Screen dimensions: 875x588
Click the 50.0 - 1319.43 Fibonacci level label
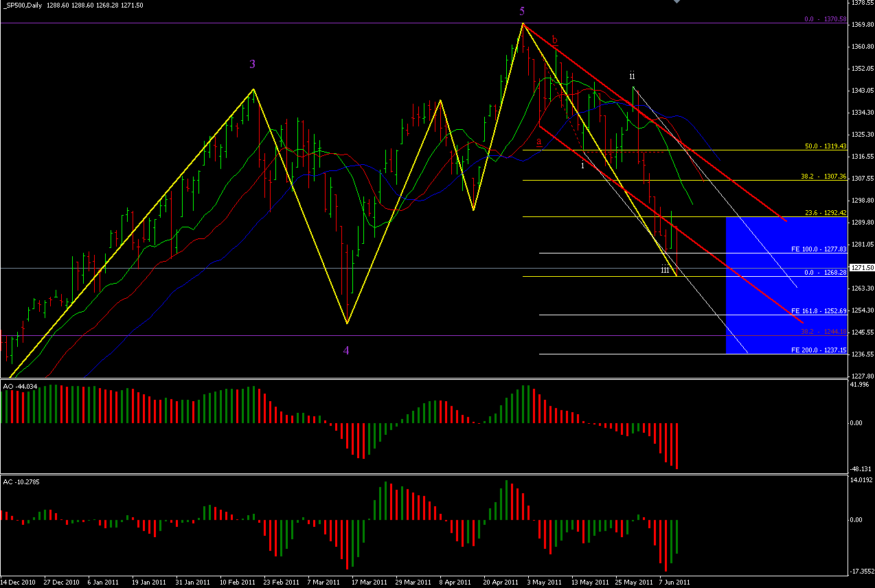point(824,146)
